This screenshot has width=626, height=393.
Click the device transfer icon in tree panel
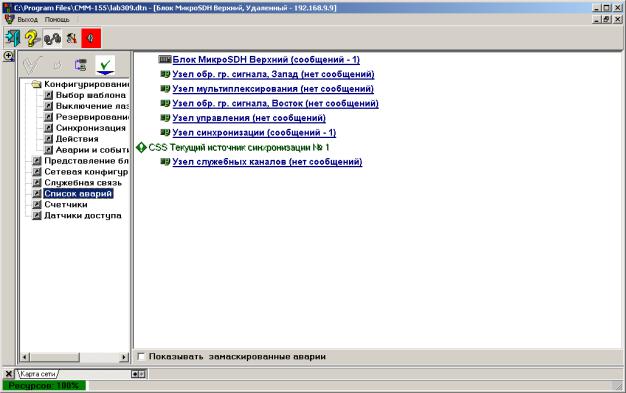click(x=81, y=65)
